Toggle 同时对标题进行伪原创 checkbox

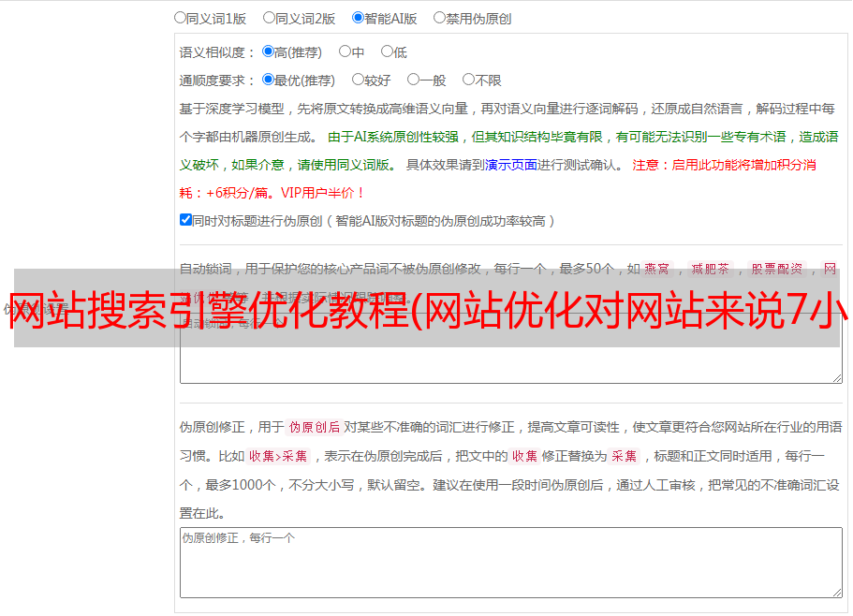point(185,220)
